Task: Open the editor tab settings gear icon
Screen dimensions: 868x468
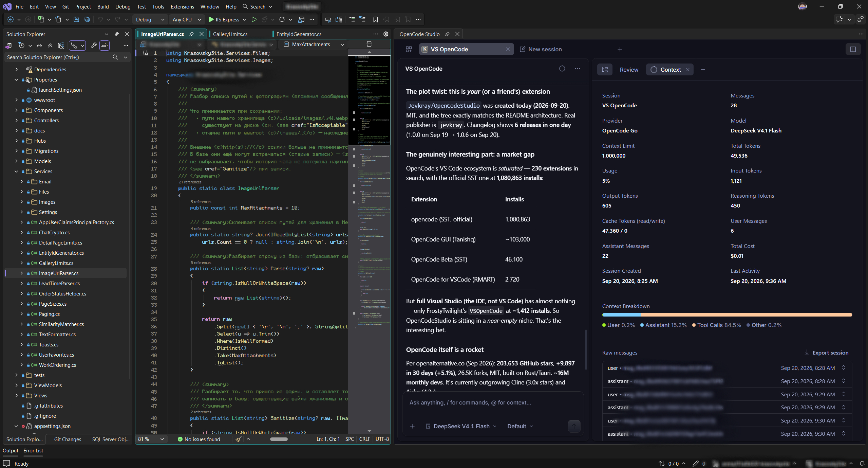Action: (x=386, y=34)
